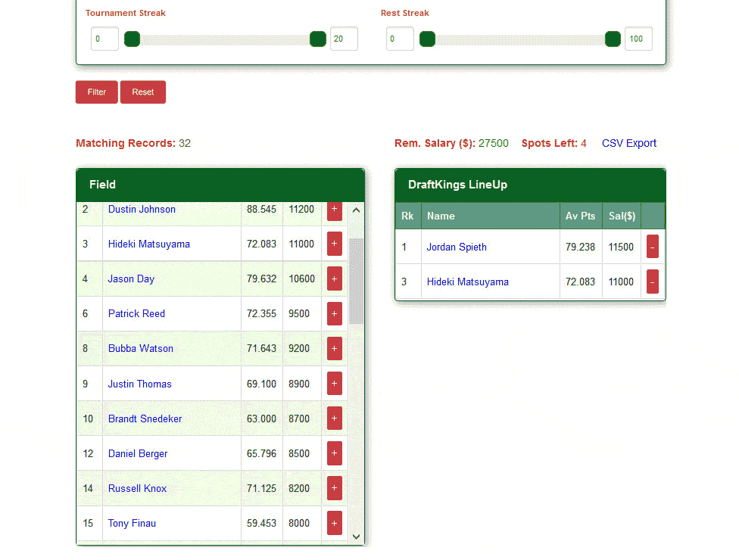Add Brandt Snedeker to the lineup
This screenshot has height=560, width=739.
click(334, 418)
